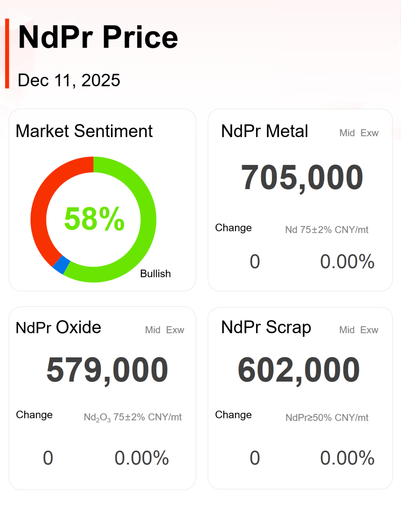Click the 705,000 metal price
Screen dimensions: 401x532
(x=302, y=178)
